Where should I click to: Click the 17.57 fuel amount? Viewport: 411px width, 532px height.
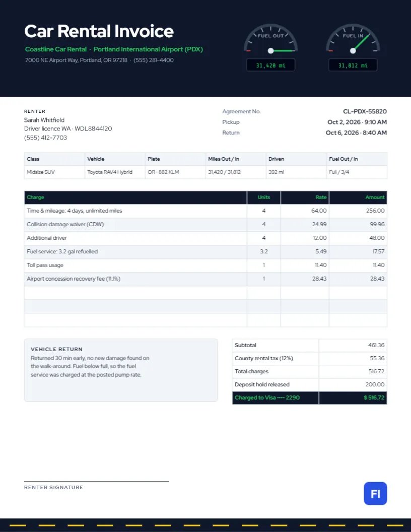click(378, 251)
